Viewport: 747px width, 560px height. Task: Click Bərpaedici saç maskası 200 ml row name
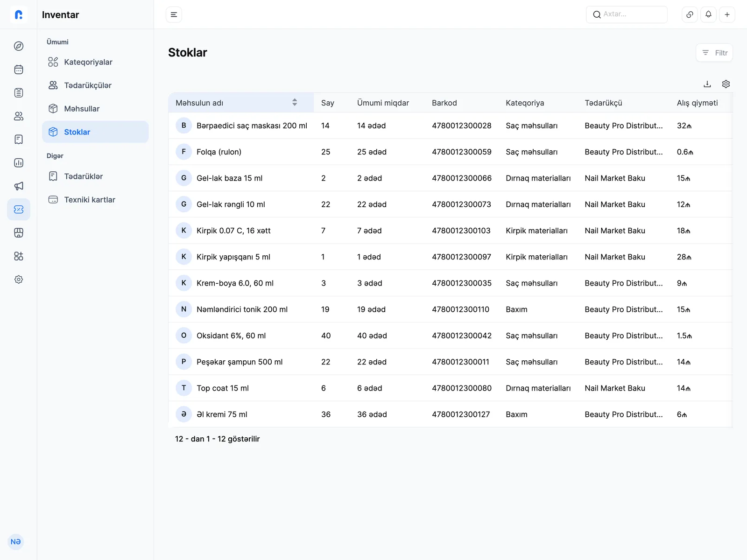coord(252,126)
